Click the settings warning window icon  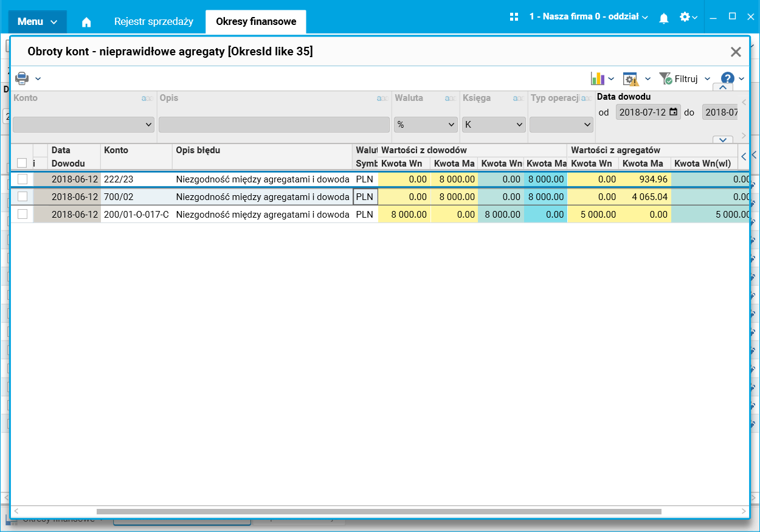tap(630, 79)
